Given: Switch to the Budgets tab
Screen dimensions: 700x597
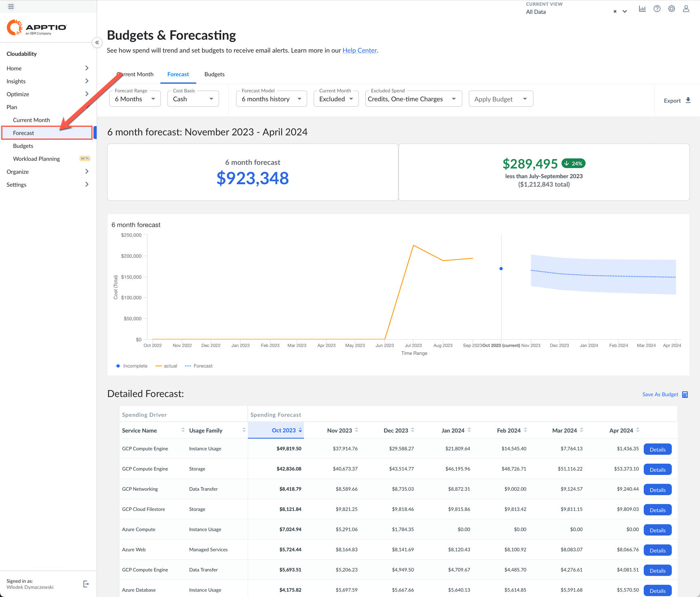Looking at the screenshot, I should click(x=214, y=74).
